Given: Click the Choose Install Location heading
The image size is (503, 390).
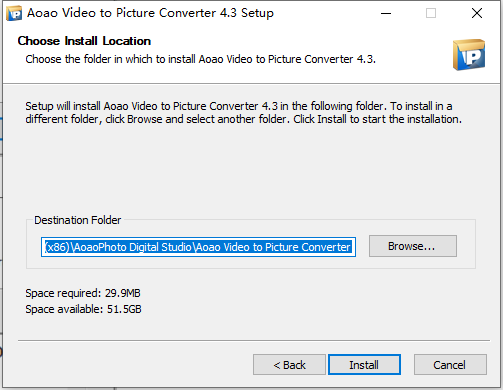Looking at the screenshot, I should [84, 41].
